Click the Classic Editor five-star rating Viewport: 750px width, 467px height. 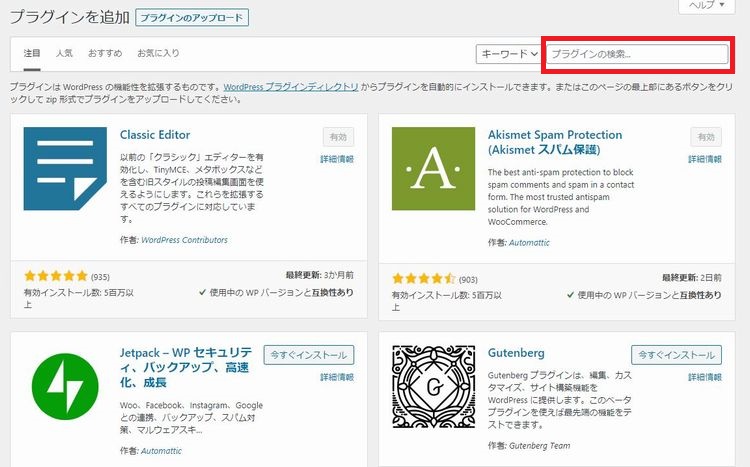(56, 276)
